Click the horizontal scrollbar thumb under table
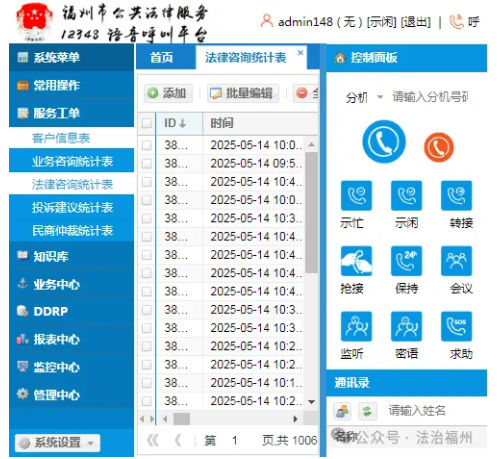The image size is (499, 459). click(x=182, y=419)
